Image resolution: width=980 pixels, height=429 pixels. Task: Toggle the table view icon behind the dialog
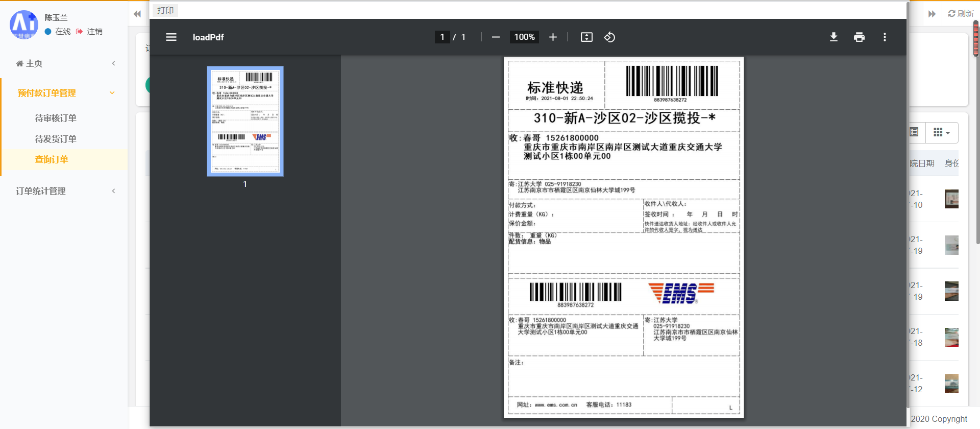914,132
